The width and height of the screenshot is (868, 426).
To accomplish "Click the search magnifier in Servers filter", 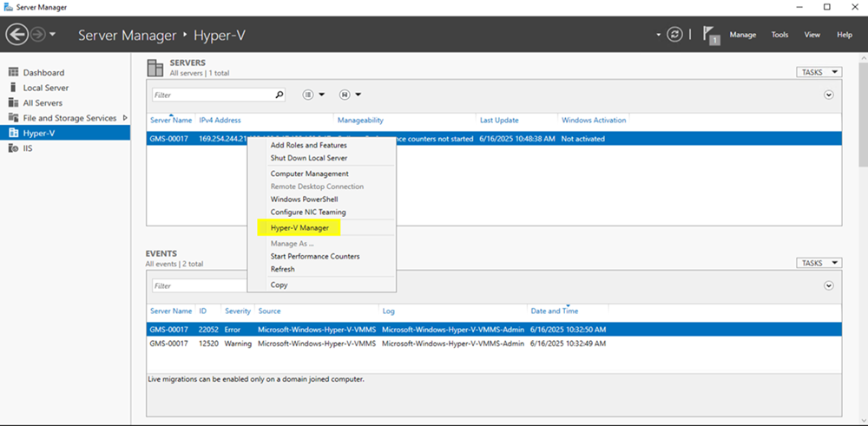I will coord(279,95).
